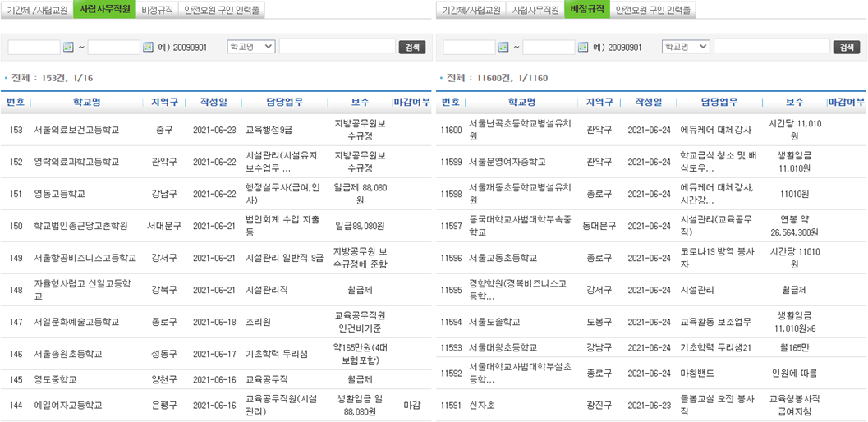Focus end date field in left panel

(x=114, y=47)
